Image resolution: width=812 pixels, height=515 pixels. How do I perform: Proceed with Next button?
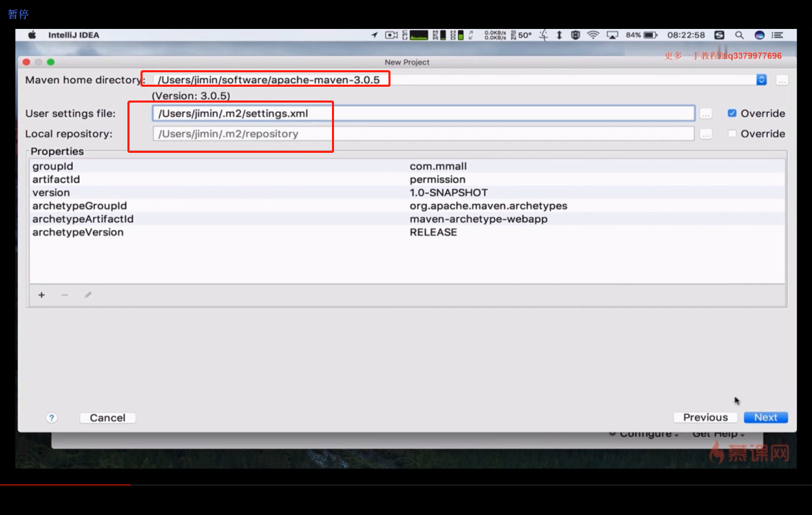(765, 417)
